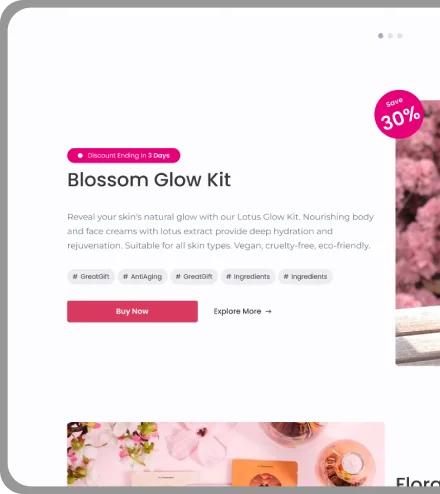Image resolution: width=440 pixels, height=494 pixels.
Task: Click the Buy Now button
Action: [x=132, y=311]
